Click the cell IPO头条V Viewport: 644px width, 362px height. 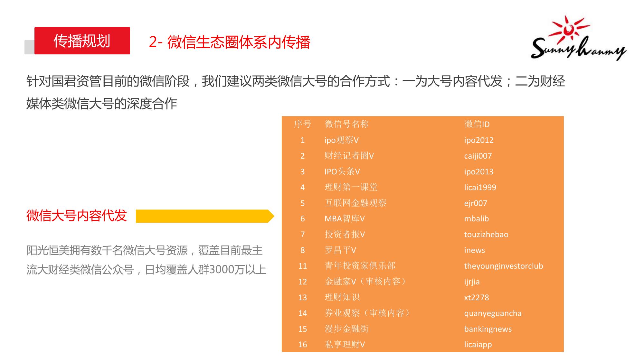click(342, 172)
